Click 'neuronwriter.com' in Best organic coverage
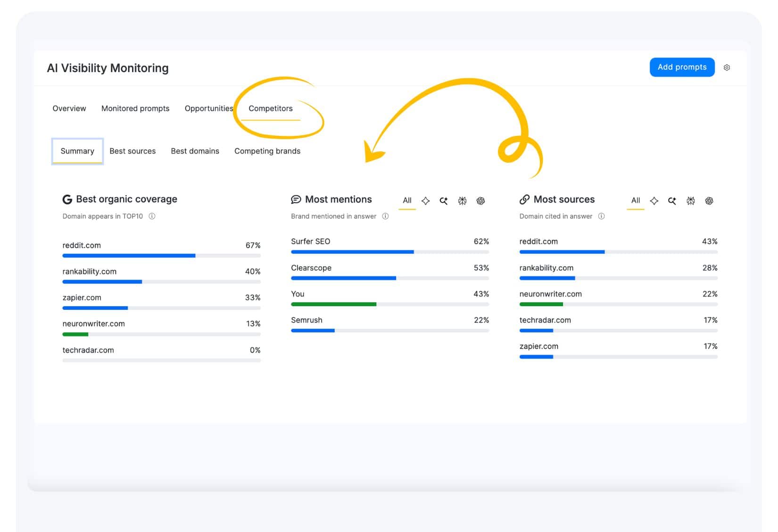This screenshot has width=778, height=532. pyautogui.click(x=93, y=324)
